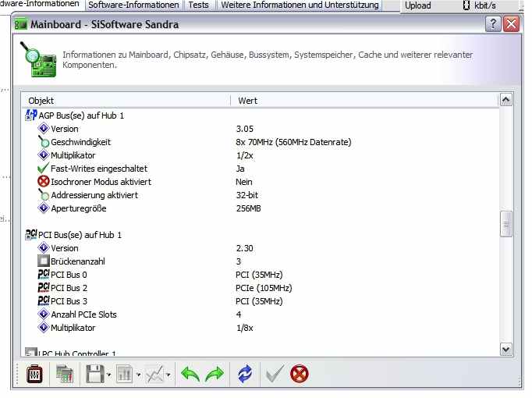Switch to the Software-Informationen tab
The image size is (532, 398).
(133, 5)
